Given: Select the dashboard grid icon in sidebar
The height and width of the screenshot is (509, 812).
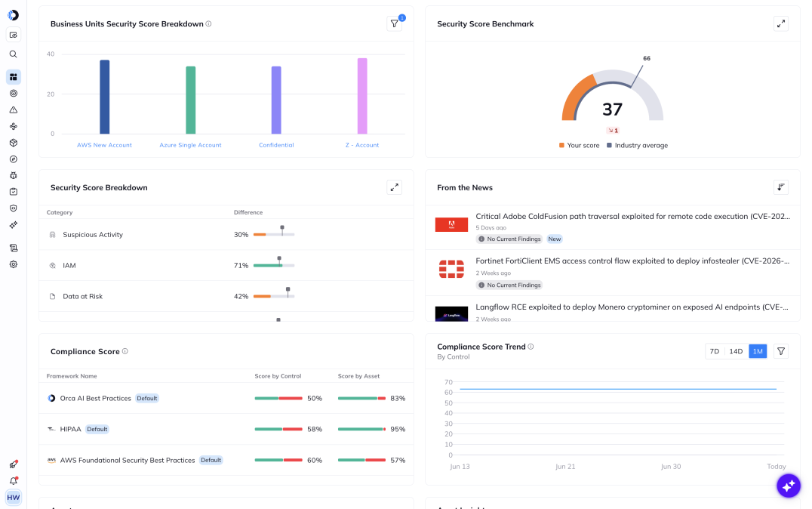Looking at the screenshot, I should coord(14,77).
